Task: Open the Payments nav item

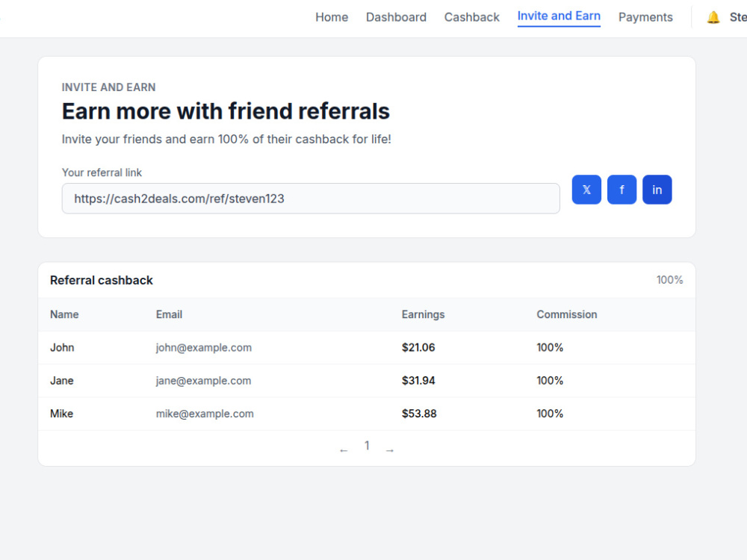Action: (x=645, y=17)
